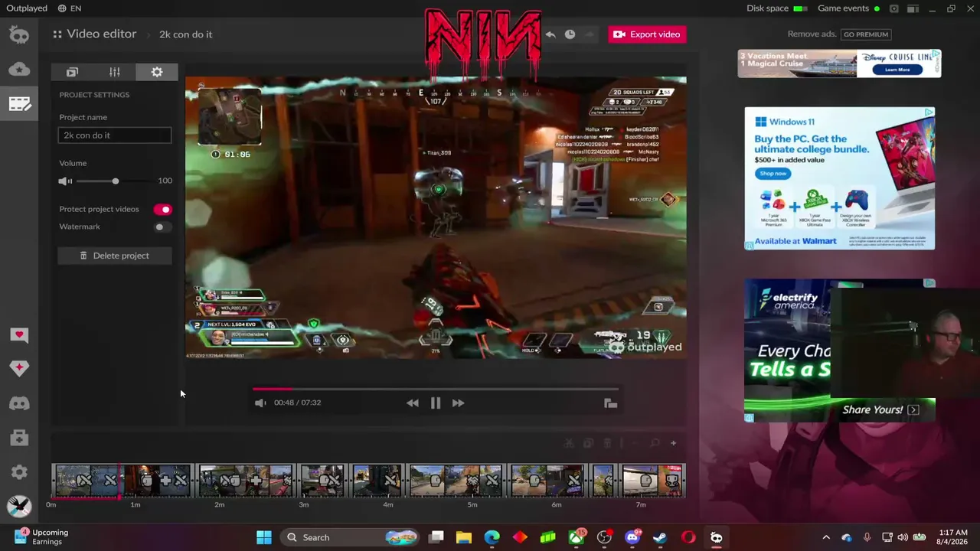Click the bird profile avatar in sidebar
Viewport: 980px width, 551px height.
tap(19, 506)
